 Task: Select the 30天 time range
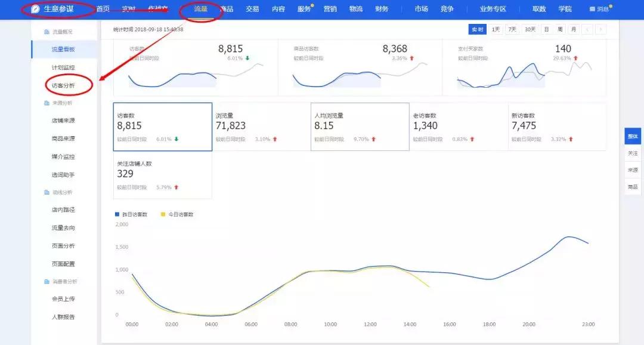[530, 29]
